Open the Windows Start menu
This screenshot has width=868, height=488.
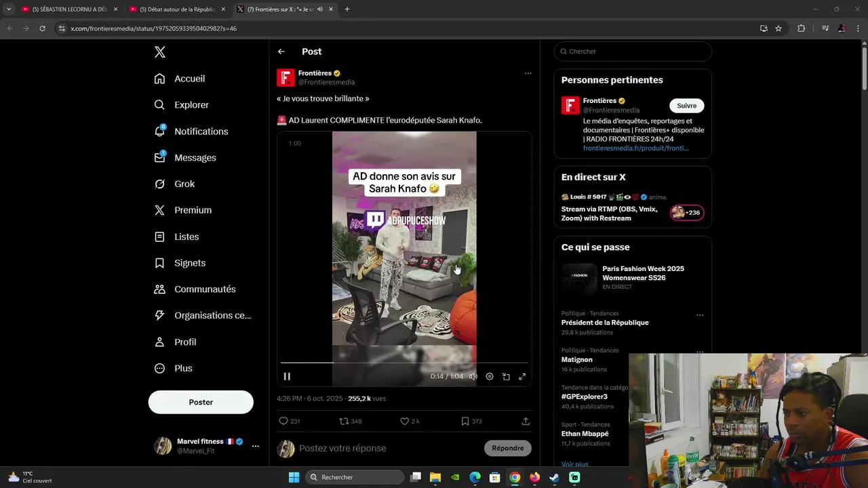coord(294,477)
